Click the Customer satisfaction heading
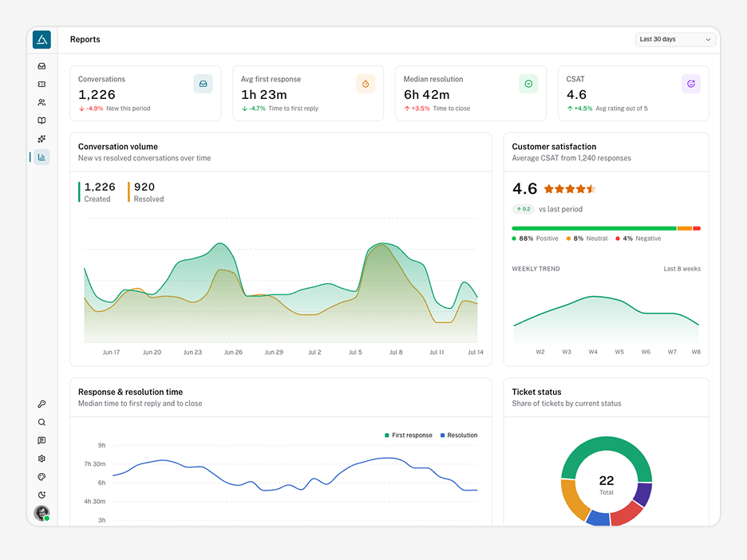 point(554,147)
